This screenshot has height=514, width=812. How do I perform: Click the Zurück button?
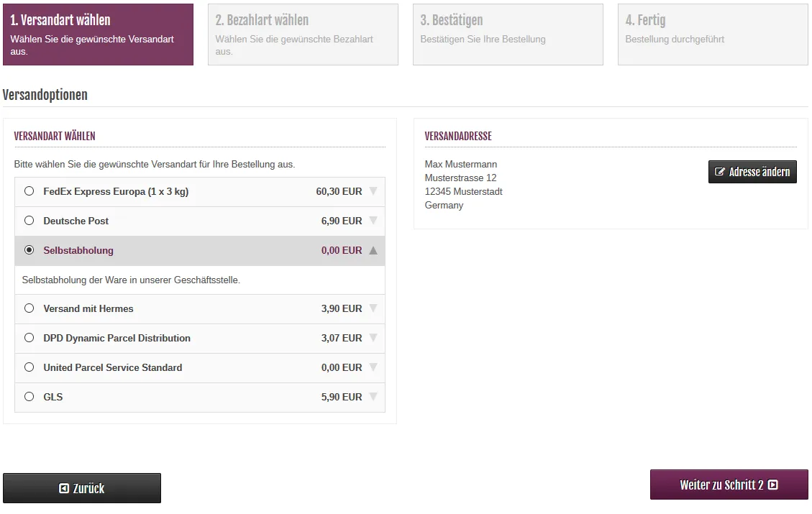82,488
